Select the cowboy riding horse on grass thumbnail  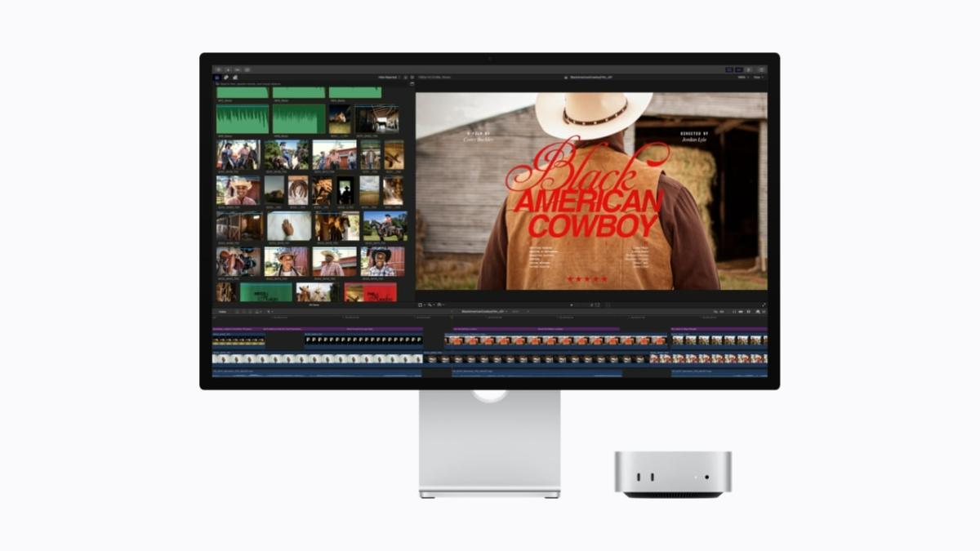pyautogui.click(x=385, y=226)
